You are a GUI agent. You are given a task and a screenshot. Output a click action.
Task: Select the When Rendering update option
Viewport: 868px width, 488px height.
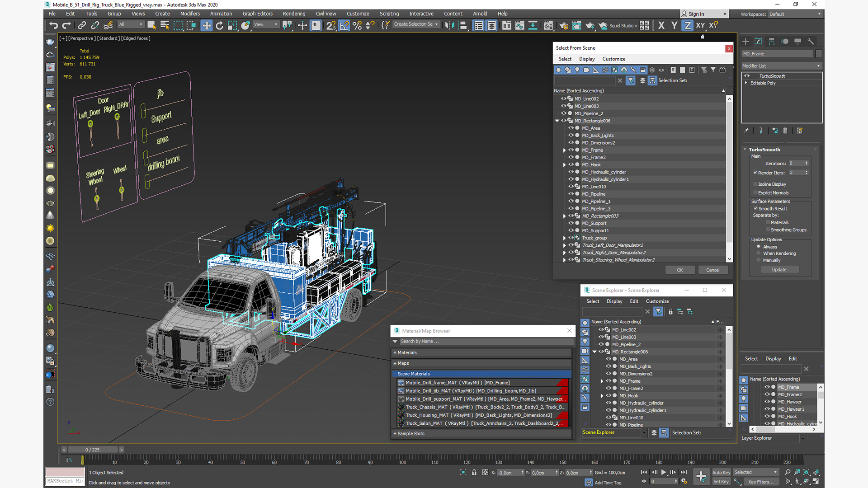click(x=759, y=253)
